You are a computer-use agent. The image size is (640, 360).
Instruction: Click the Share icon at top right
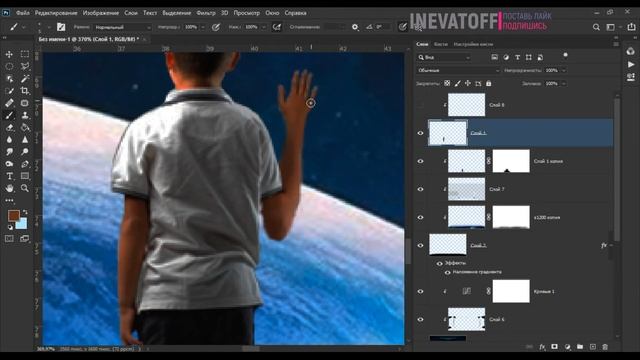click(x=631, y=27)
